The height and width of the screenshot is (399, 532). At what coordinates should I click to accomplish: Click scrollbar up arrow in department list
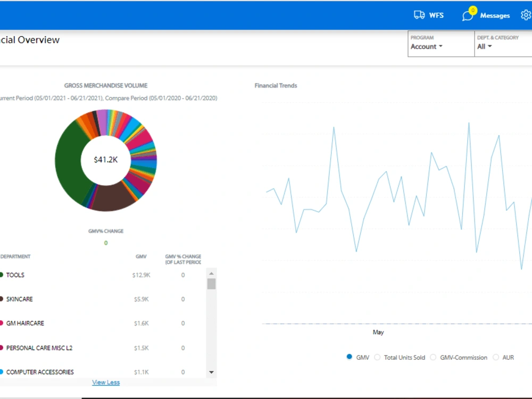[211, 273]
